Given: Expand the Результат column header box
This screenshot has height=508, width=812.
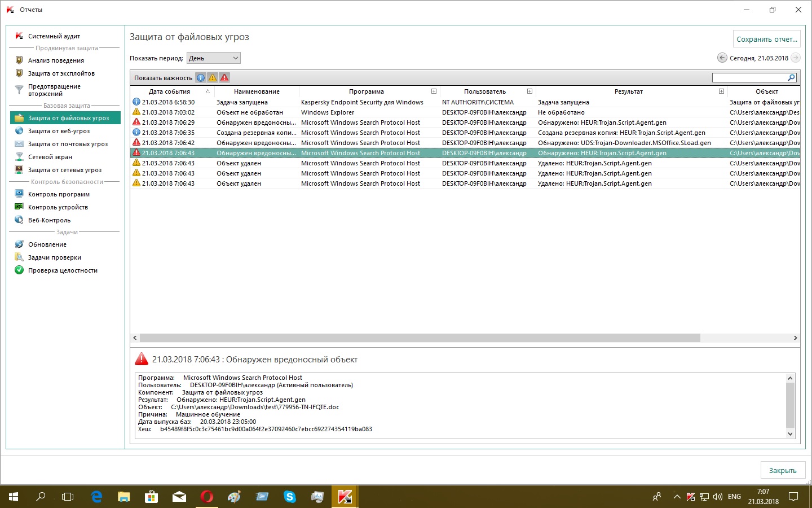Looking at the screenshot, I should point(721,91).
